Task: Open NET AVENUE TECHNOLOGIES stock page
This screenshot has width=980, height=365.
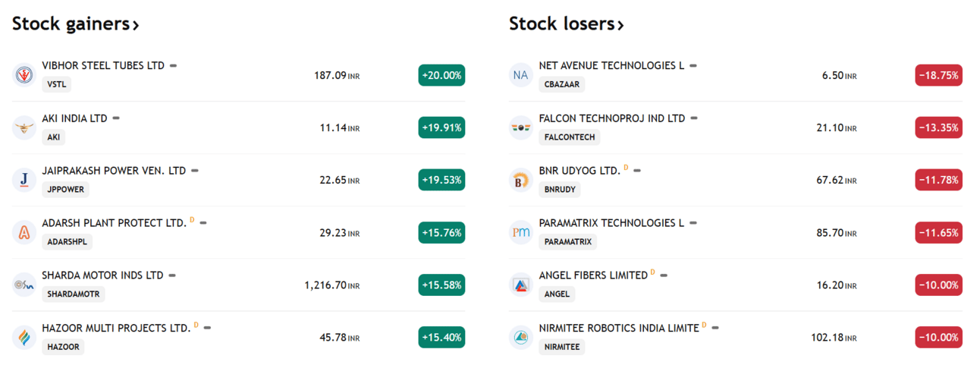Action: click(611, 66)
